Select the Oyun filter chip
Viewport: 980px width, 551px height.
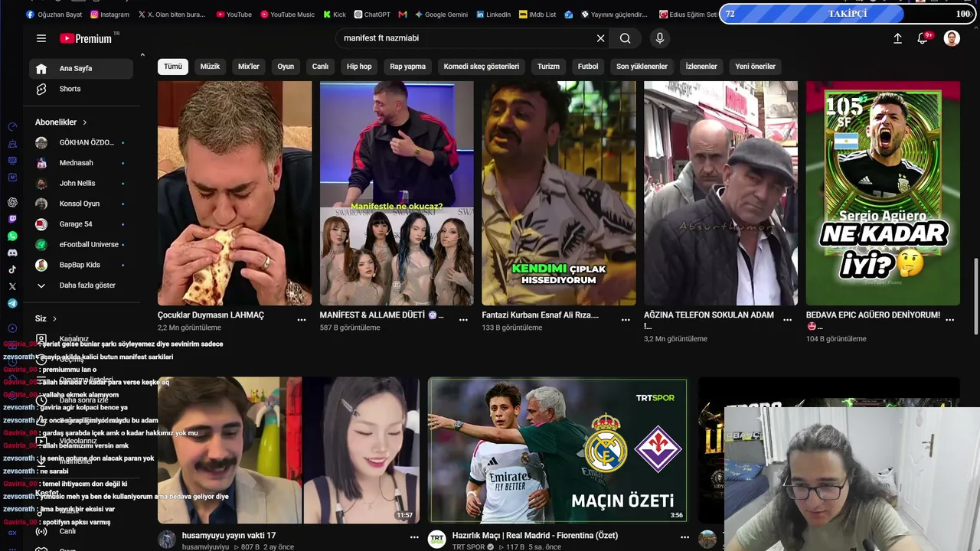point(286,67)
